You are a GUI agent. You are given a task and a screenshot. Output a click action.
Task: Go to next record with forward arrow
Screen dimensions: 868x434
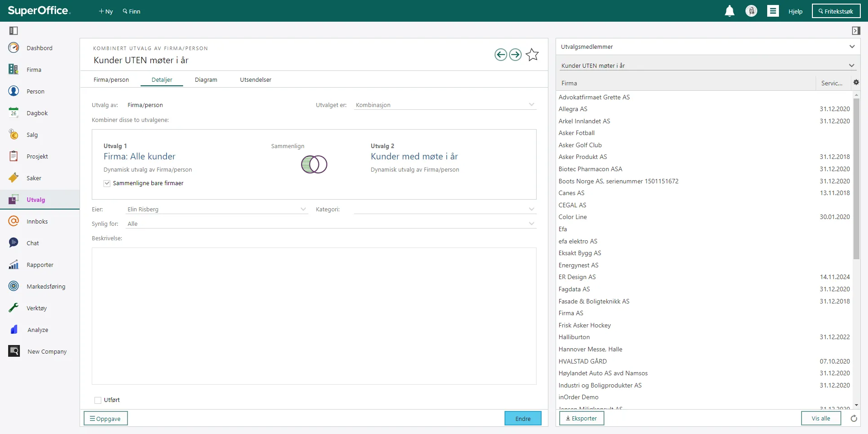tap(515, 55)
